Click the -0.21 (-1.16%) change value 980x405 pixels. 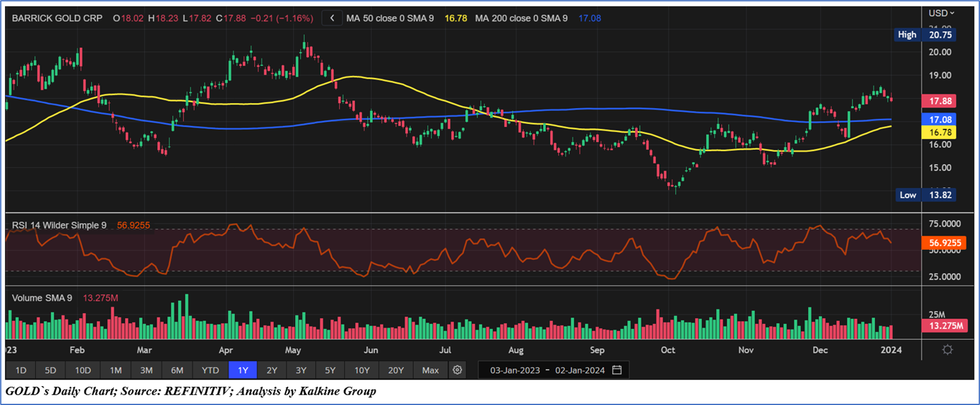pyautogui.click(x=282, y=18)
